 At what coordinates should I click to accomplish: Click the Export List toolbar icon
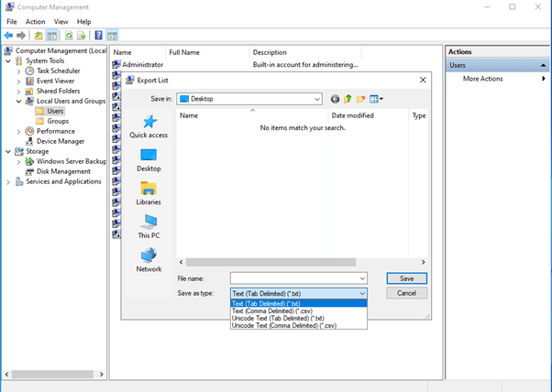(82, 35)
